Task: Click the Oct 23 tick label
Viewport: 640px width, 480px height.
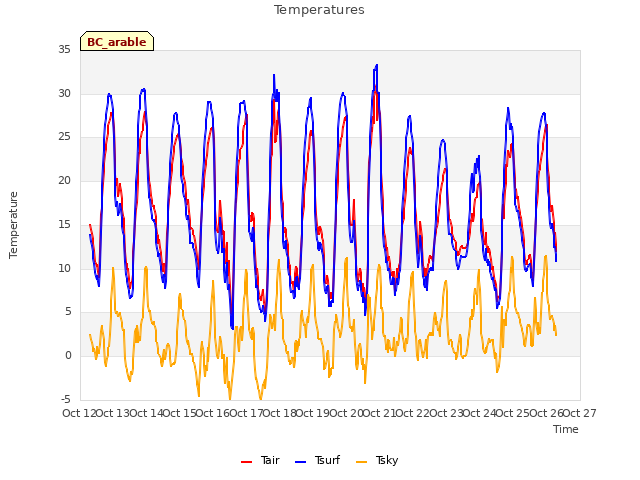Action: coord(447,413)
